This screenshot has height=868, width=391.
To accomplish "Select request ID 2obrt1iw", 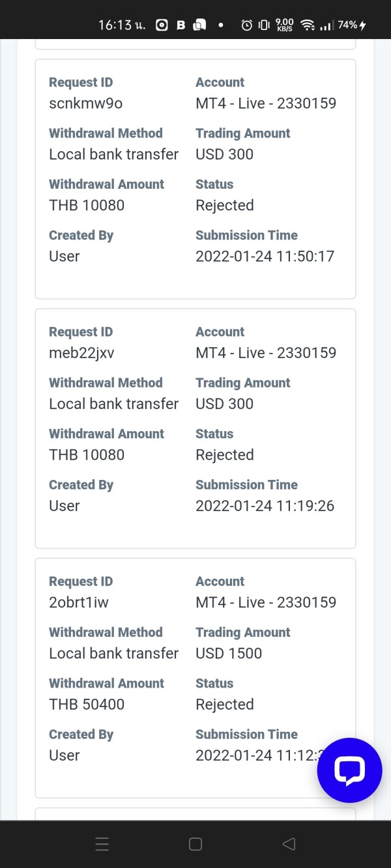I will click(79, 602).
